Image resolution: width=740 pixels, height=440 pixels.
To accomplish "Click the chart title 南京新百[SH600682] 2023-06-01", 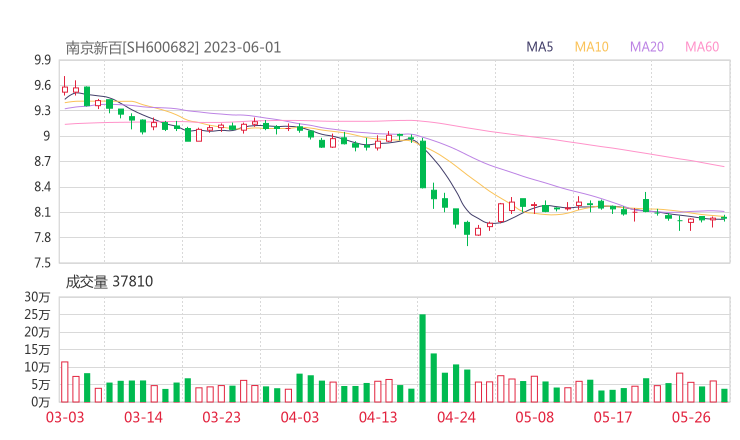I will pos(173,48).
